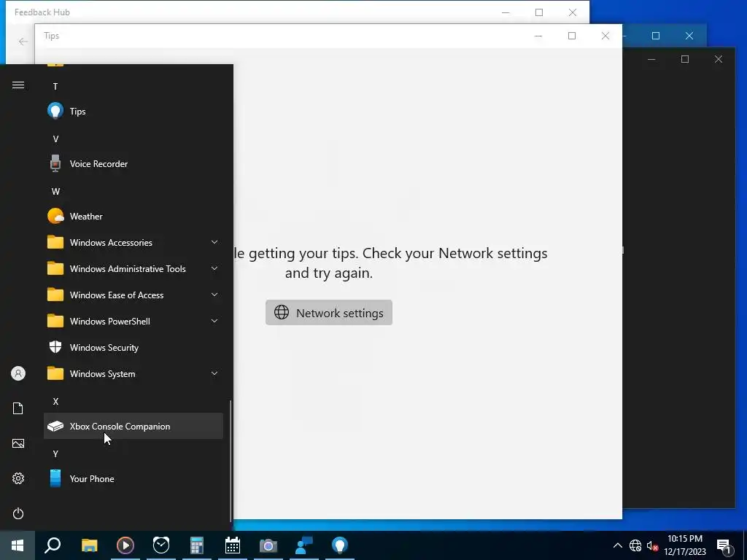
Task: Open Camera from the taskbar
Action: tap(268, 545)
